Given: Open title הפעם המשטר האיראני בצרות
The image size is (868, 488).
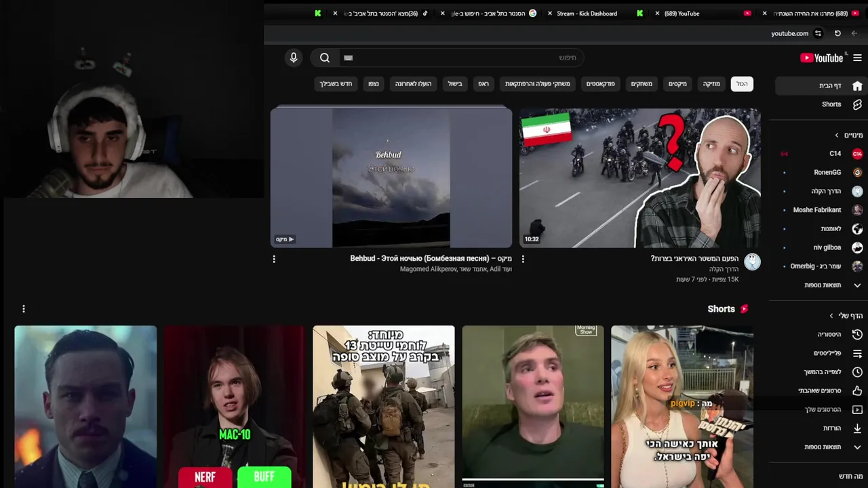Looking at the screenshot, I should coord(694,259).
